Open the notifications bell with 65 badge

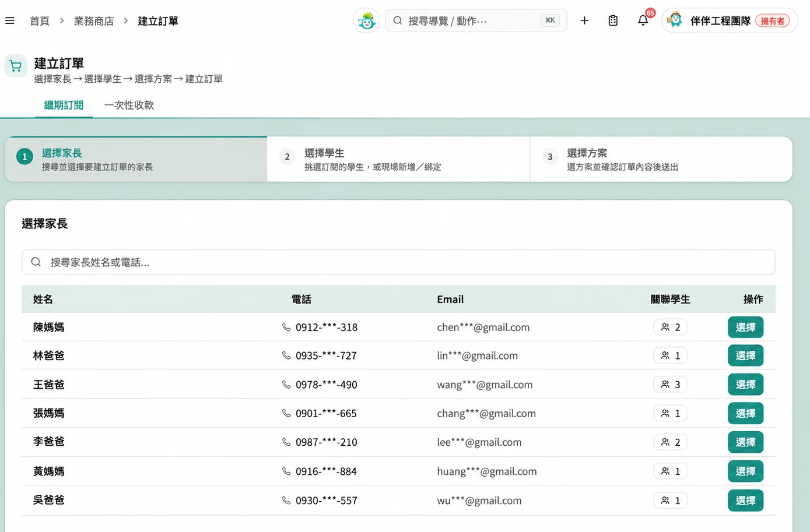click(x=643, y=20)
